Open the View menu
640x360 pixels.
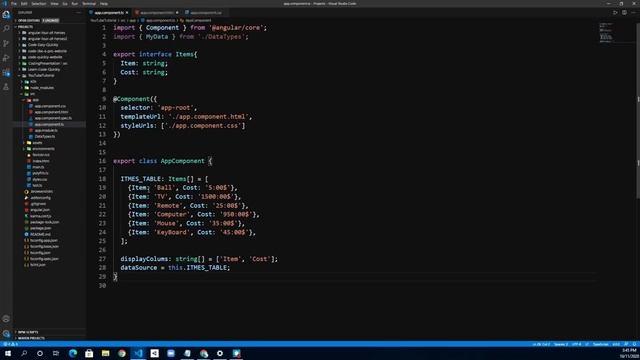point(54,4)
